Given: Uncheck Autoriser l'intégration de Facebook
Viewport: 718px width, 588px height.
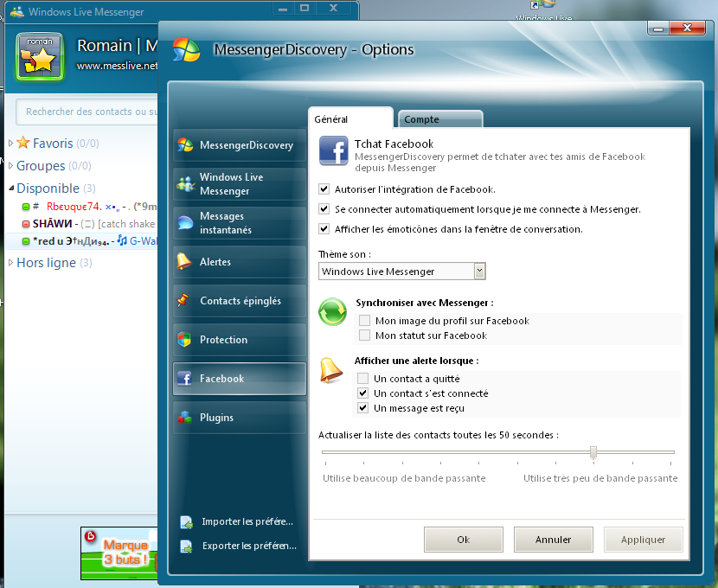Looking at the screenshot, I should click(x=324, y=189).
